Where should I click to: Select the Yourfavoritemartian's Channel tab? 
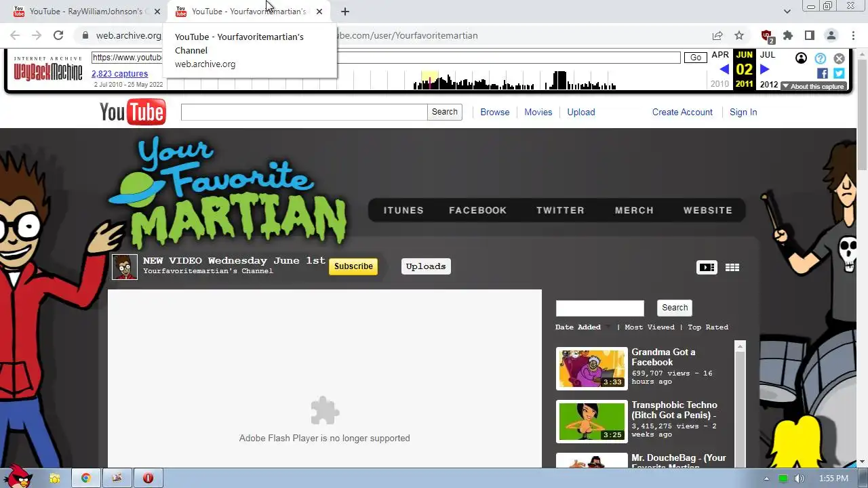coord(248,12)
